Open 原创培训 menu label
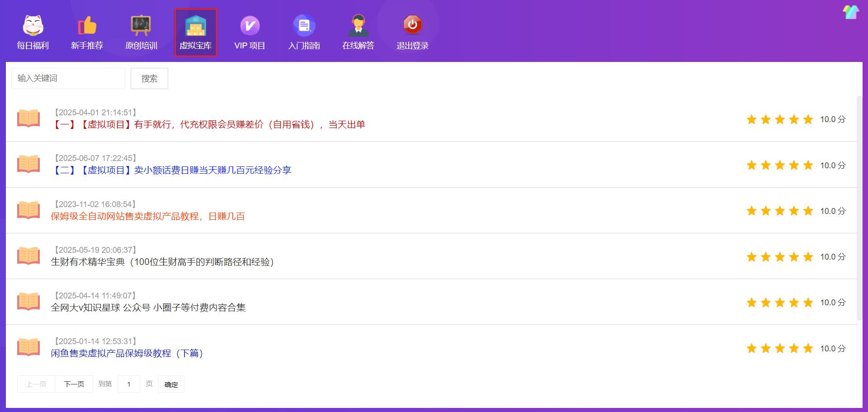The width and height of the screenshot is (868, 412). click(x=142, y=46)
